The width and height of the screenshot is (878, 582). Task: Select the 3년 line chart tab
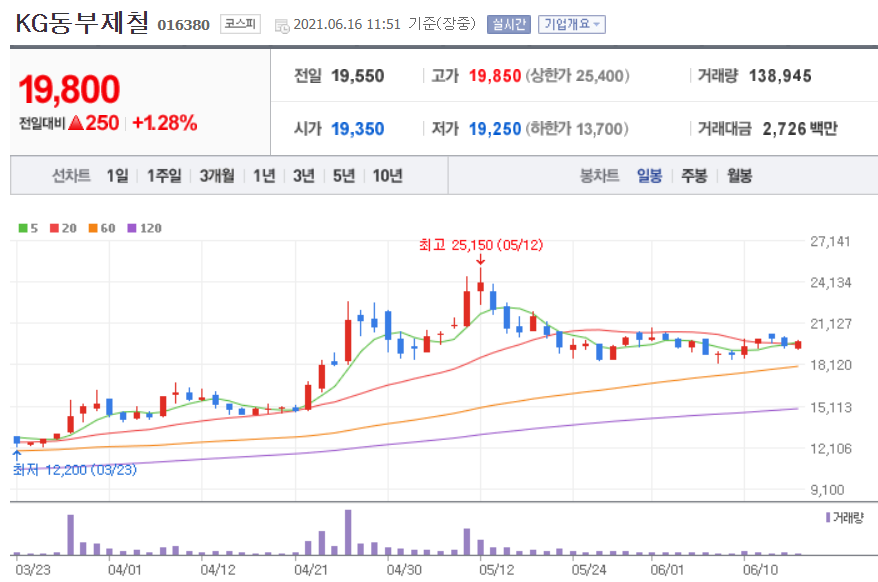coord(304,176)
